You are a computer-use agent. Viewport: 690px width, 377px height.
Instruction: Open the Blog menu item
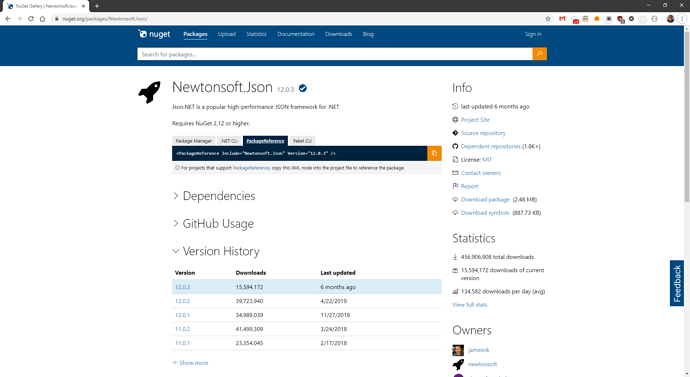coord(368,34)
